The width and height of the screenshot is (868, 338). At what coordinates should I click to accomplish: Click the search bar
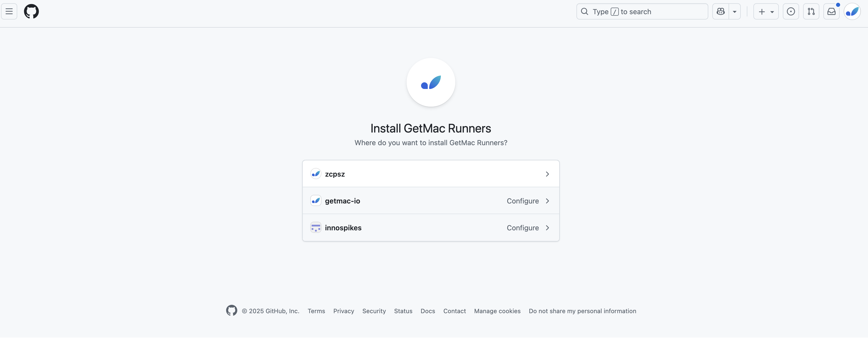(x=642, y=11)
